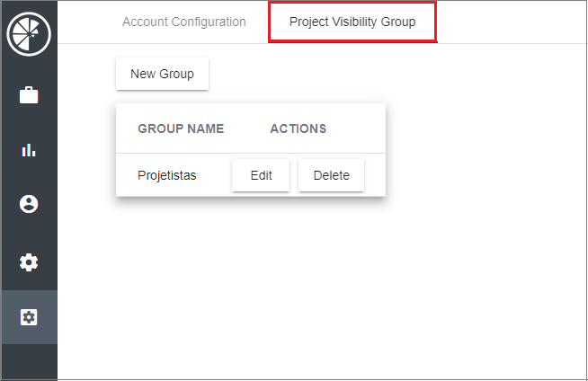Click the empty tab bar area right of tabs
This screenshot has height=381, width=588.
coord(510,22)
